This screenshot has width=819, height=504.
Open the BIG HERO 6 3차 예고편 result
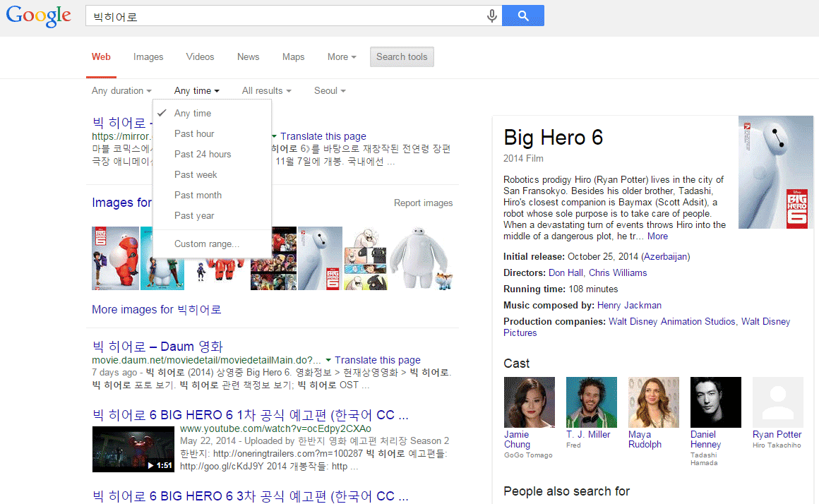pos(250,496)
